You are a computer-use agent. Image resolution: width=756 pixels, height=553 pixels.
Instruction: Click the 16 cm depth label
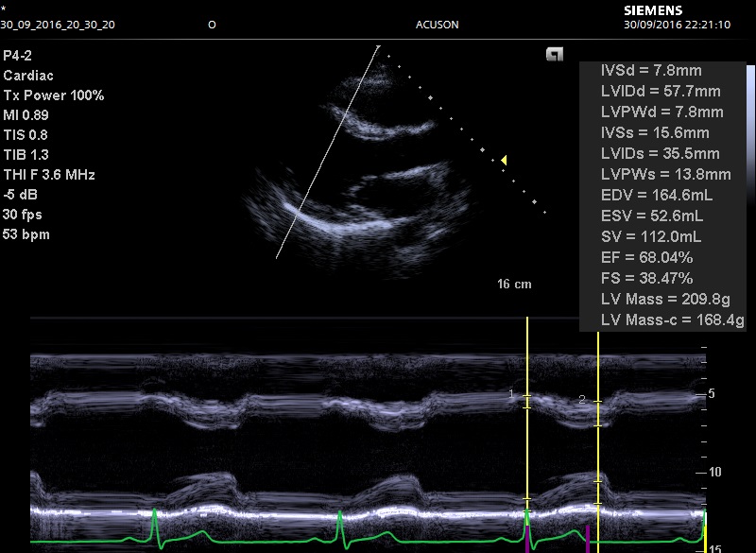click(x=514, y=284)
